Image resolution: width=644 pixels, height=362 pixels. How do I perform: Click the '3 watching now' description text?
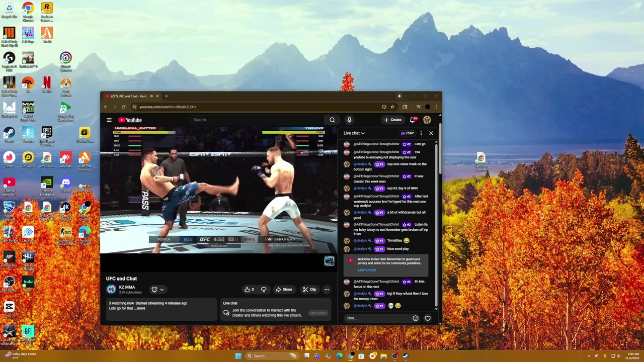(122, 303)
